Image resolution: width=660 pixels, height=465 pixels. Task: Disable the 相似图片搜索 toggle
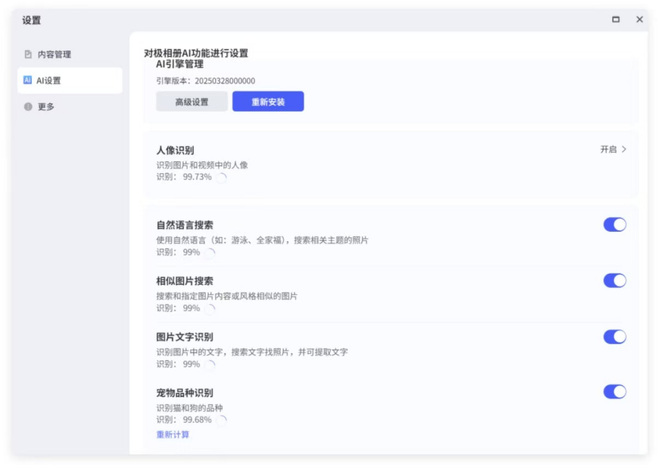point(615,281)
